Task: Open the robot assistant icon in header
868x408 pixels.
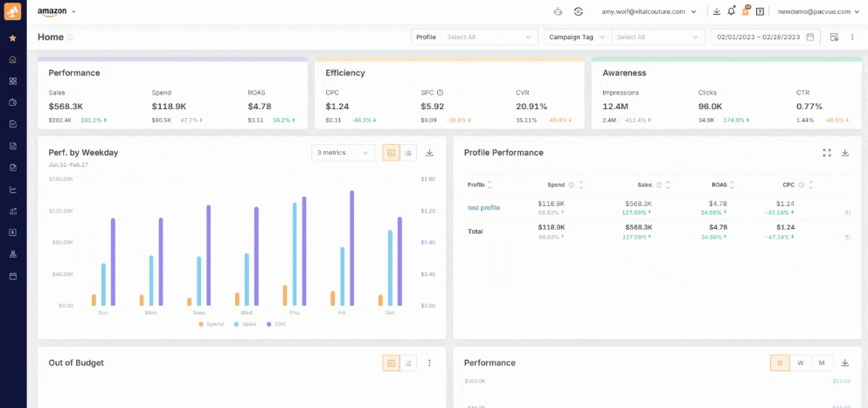Action: (558, 11)
